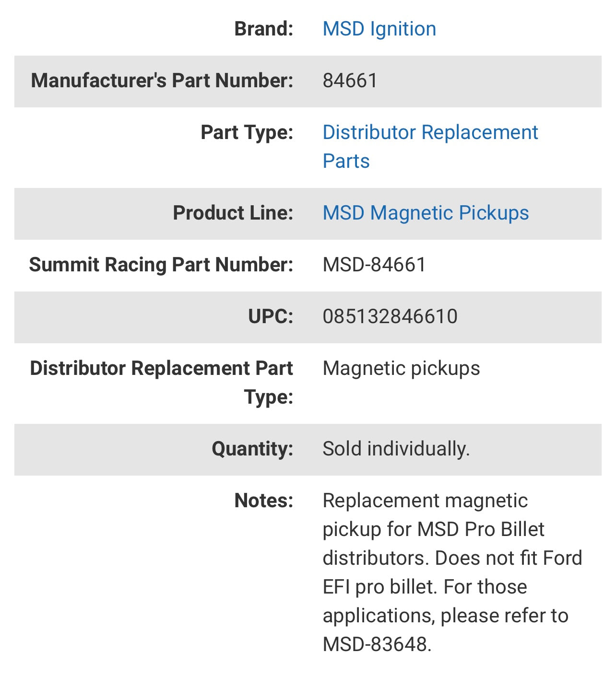Click the UPC code 085132846610

tap(390, 316)
